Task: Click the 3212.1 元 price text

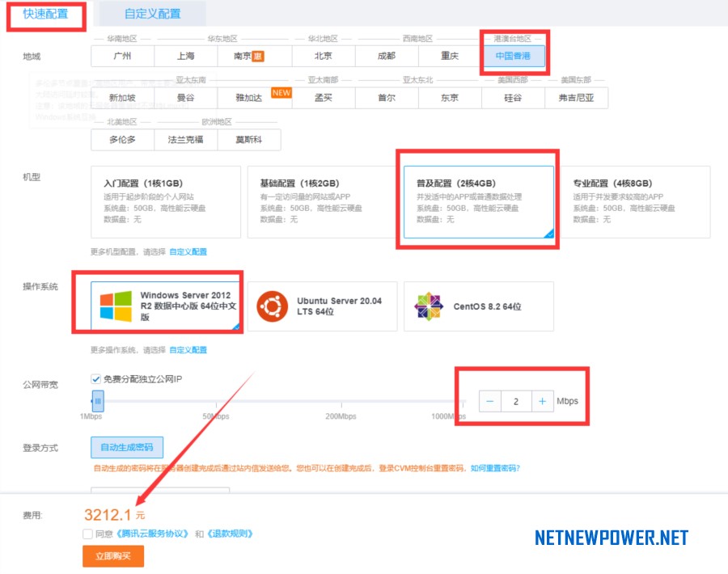Action: click(x=115, y=515)
